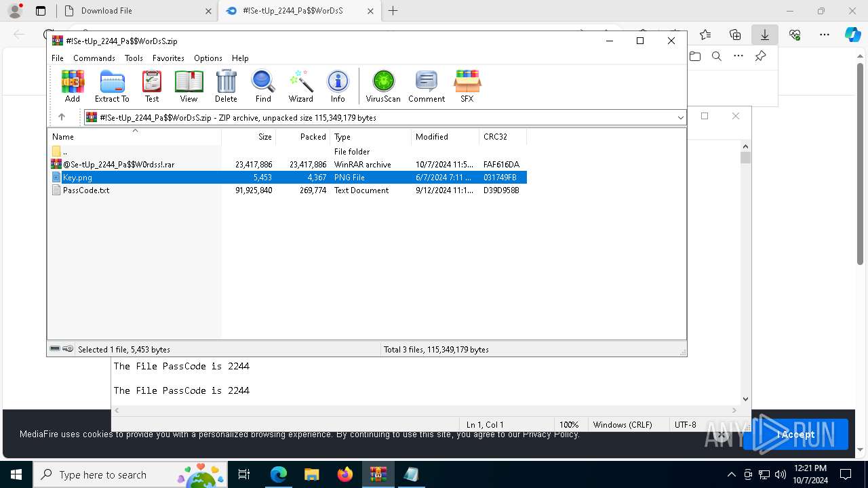This screenshot has height=488, width=868.
Task: Open the Options menu
Action: point(208,58)
